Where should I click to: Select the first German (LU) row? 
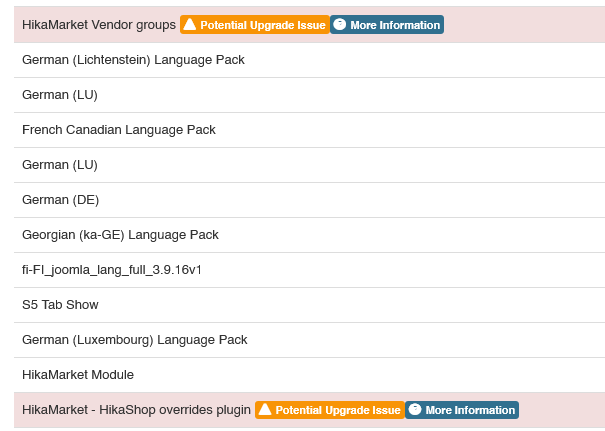(x=309, y=95)
